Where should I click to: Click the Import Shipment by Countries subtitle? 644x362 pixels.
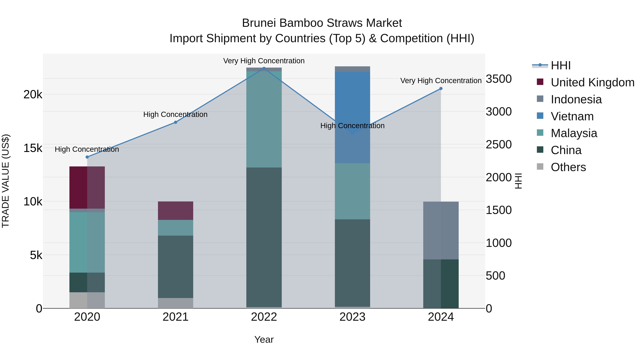click(x=322, y=38)
